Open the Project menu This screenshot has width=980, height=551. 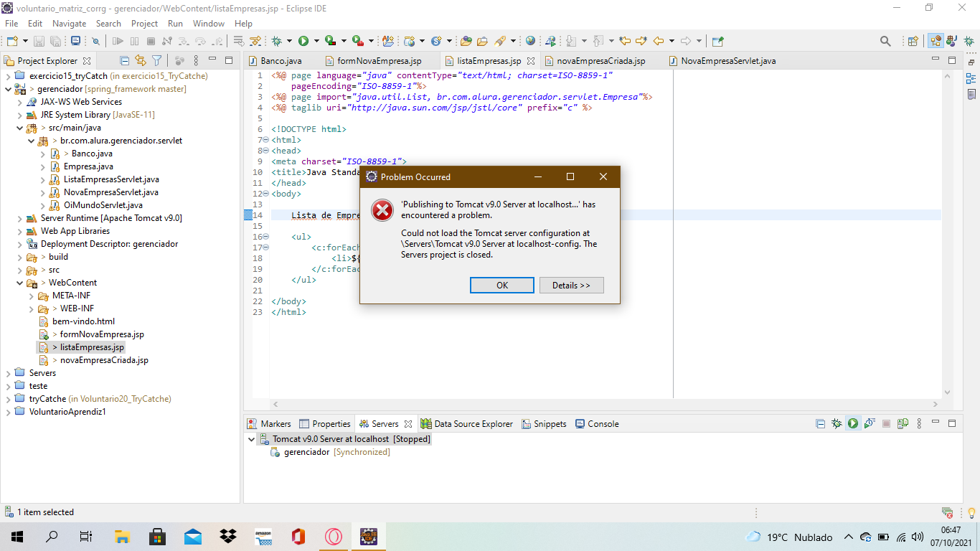tap(144, 23)
